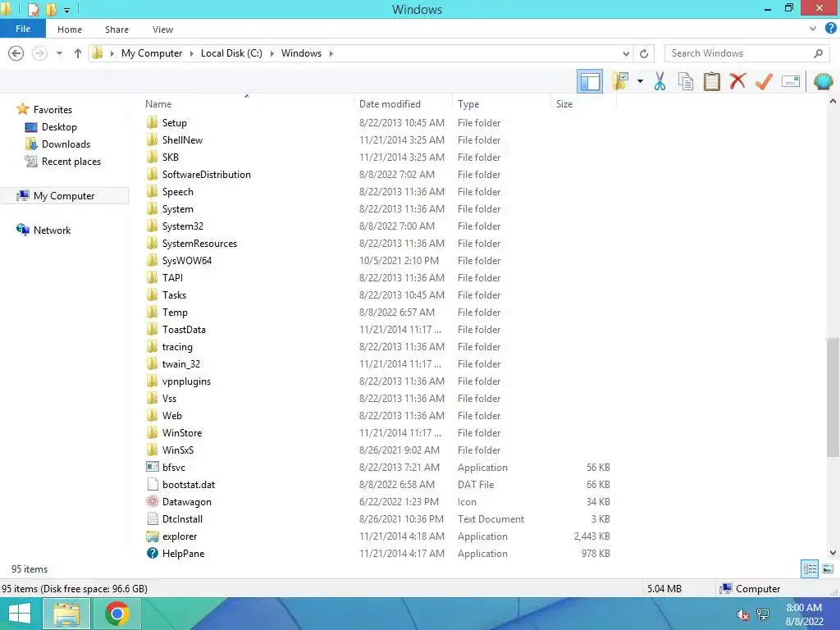Click the vertical scrollbar thumb
Viewport: 840px width, 630px height.
(x=833, y=397)
